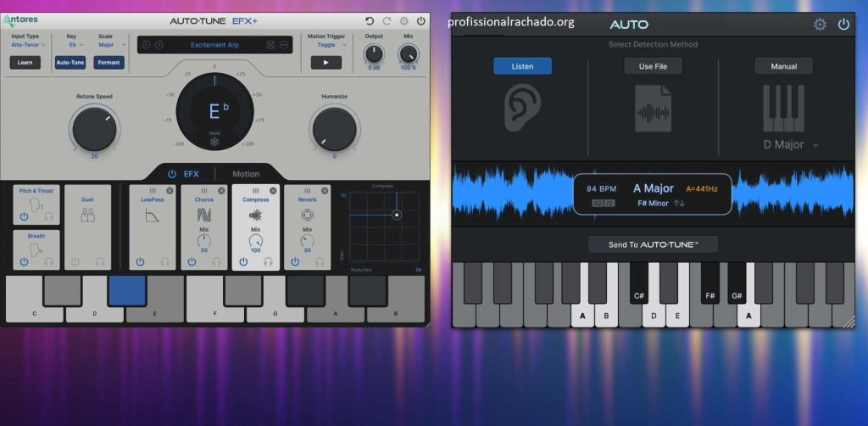Click the redo arrow in Auto-Tune EFX+
The height and width of the screenshot is (426, 868).
[387, 21]
